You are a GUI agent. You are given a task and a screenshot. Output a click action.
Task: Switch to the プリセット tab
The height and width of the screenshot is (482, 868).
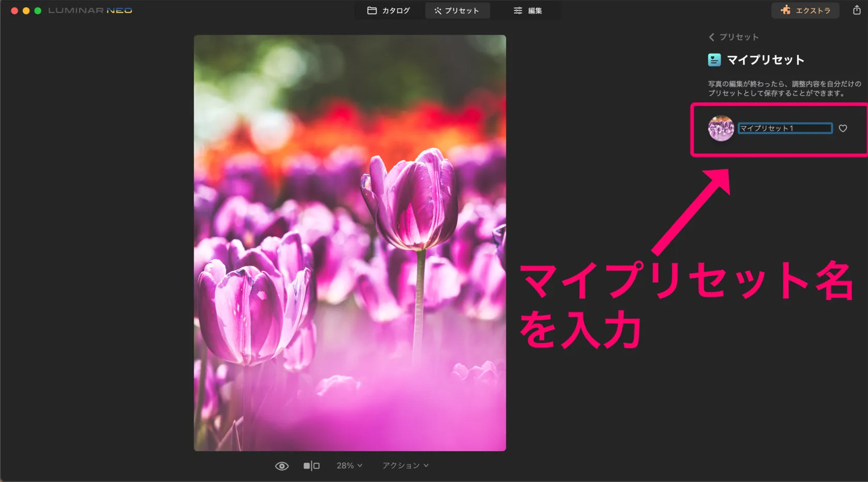[457, 10]
